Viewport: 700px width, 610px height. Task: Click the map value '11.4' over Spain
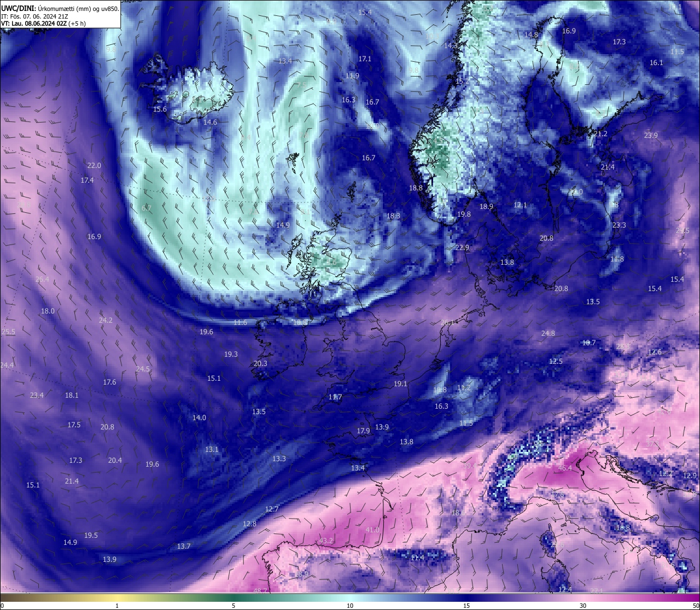[x=417, y=557]
